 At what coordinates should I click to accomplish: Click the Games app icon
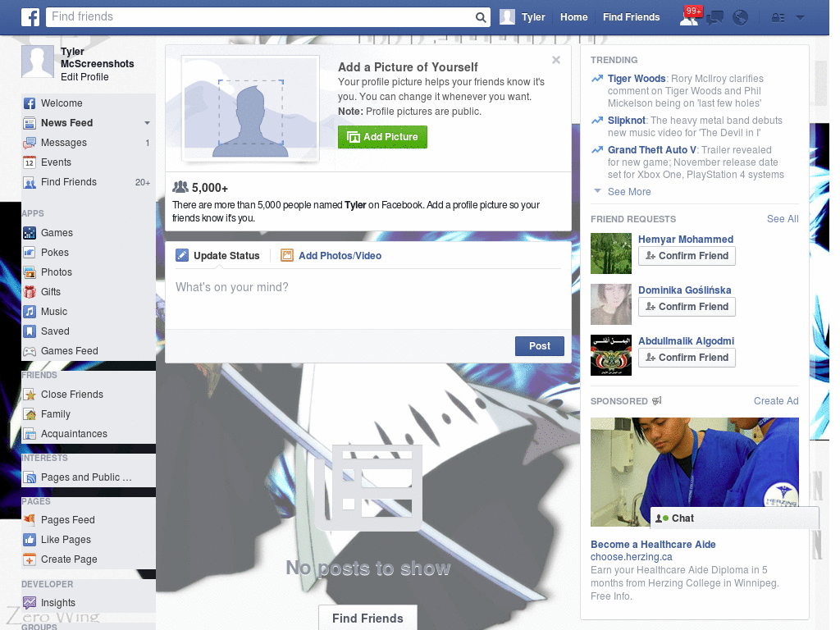click(30, 233)
